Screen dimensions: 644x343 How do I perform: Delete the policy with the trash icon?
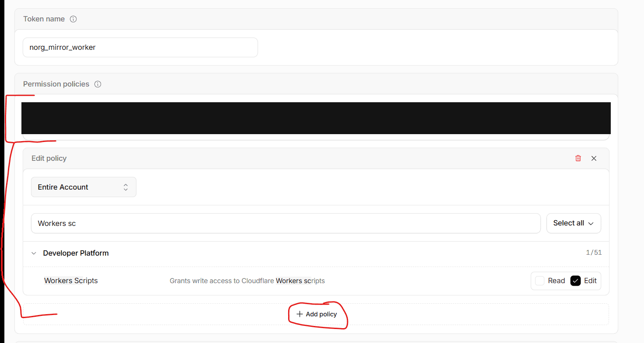pyautogui.click(x=578, y=158)
